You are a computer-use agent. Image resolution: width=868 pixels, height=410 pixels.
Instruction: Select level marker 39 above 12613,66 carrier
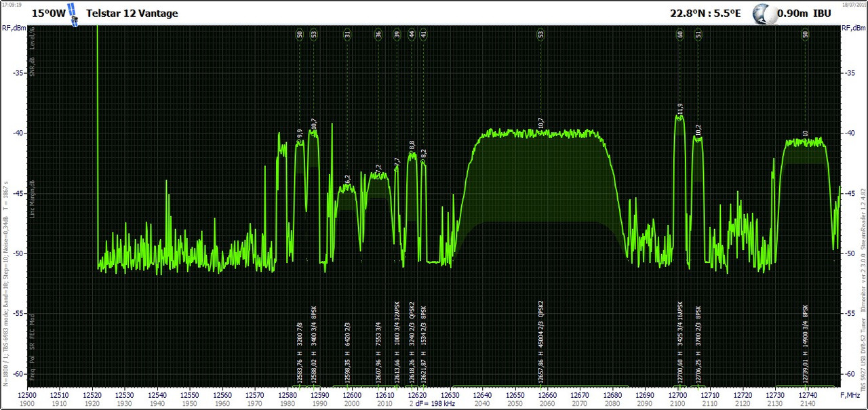click(397, 34)
